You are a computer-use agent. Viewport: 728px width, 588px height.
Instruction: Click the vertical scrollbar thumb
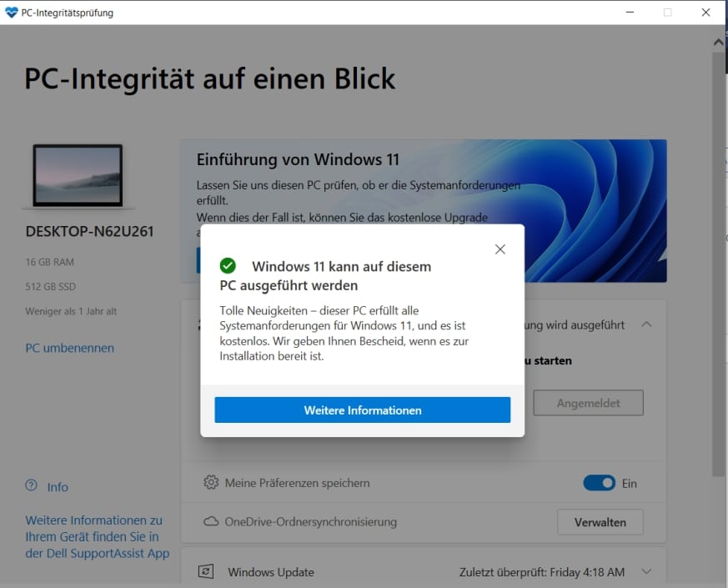[x=718, y=264]
